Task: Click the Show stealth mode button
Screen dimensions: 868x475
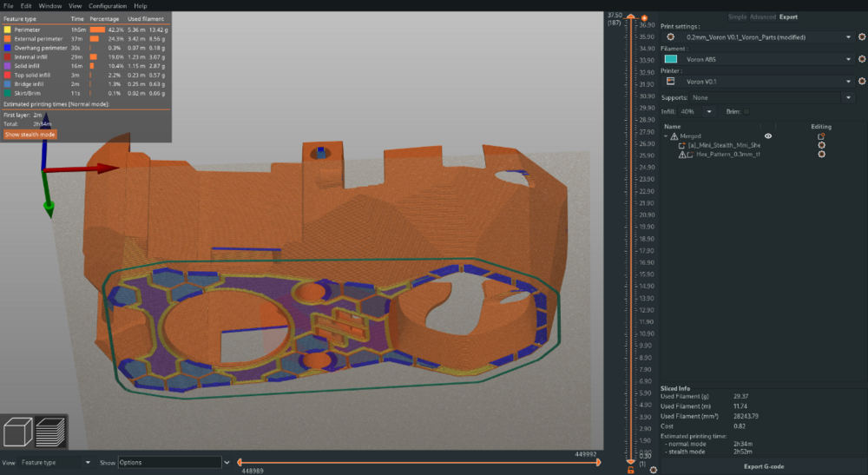Action: tap(30, 135)
